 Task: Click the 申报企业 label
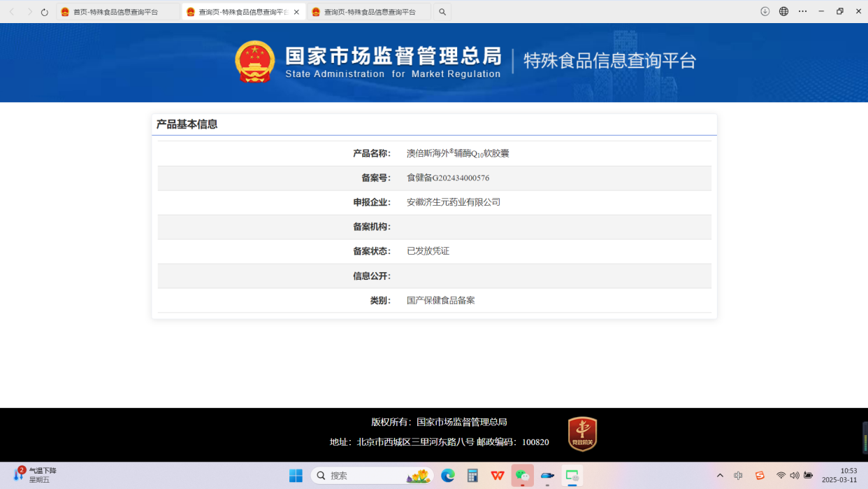pos(371,202)
